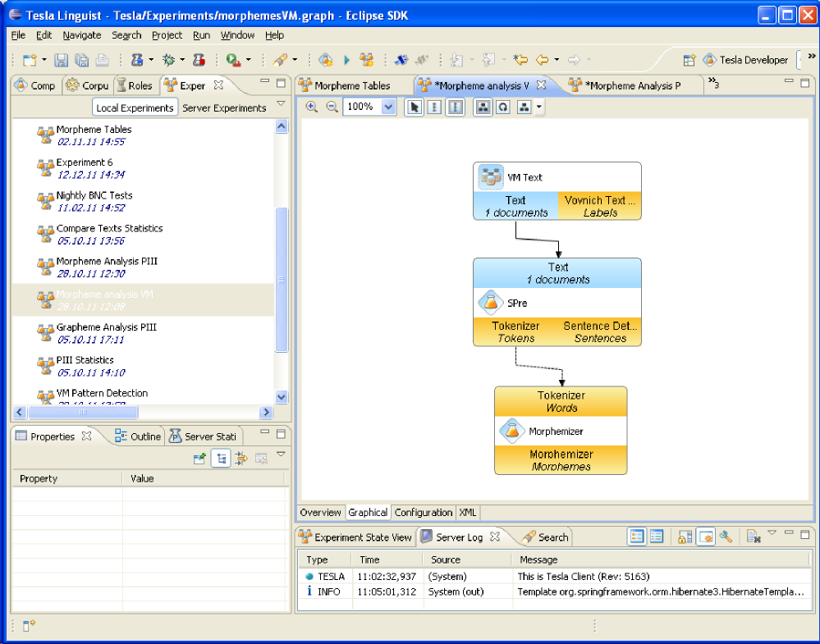Click the zoom in magnifier icon
This screenshot has height=644, width=820.
312,107
